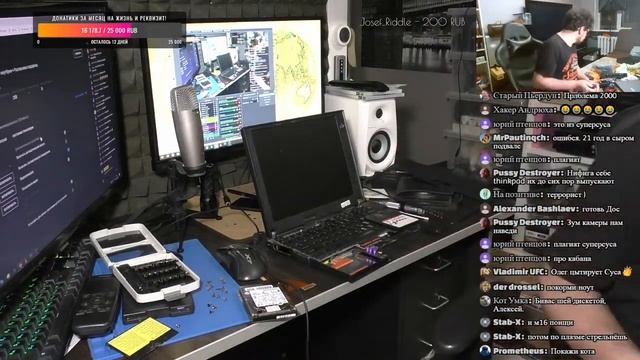Click the message 'Покажи кота'

tap(573, 351)
